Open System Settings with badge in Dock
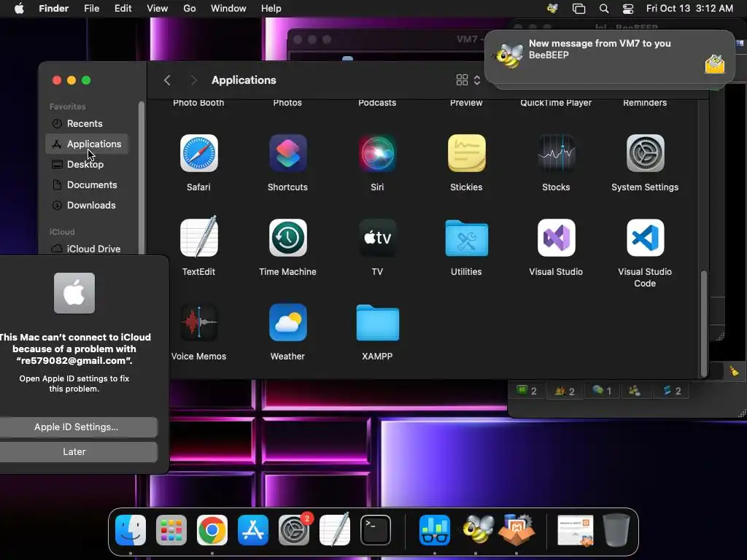747x560 pixels. 294,530
